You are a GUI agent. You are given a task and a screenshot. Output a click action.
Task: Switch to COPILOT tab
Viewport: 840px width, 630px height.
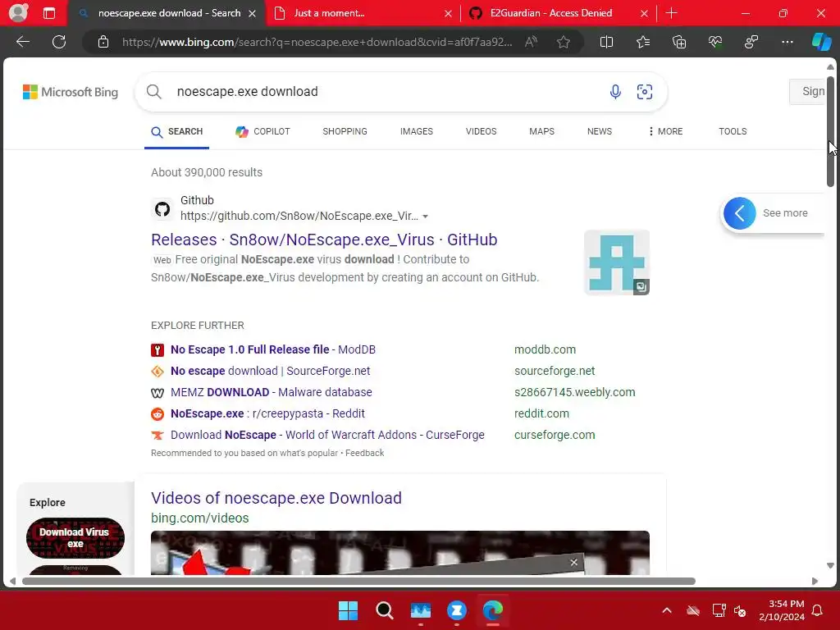click(263, 131)
